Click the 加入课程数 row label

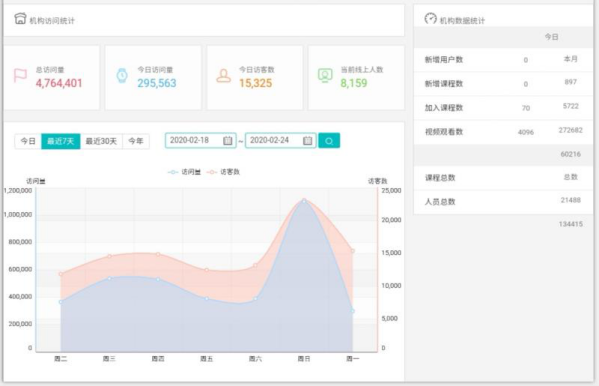(444, 108)
